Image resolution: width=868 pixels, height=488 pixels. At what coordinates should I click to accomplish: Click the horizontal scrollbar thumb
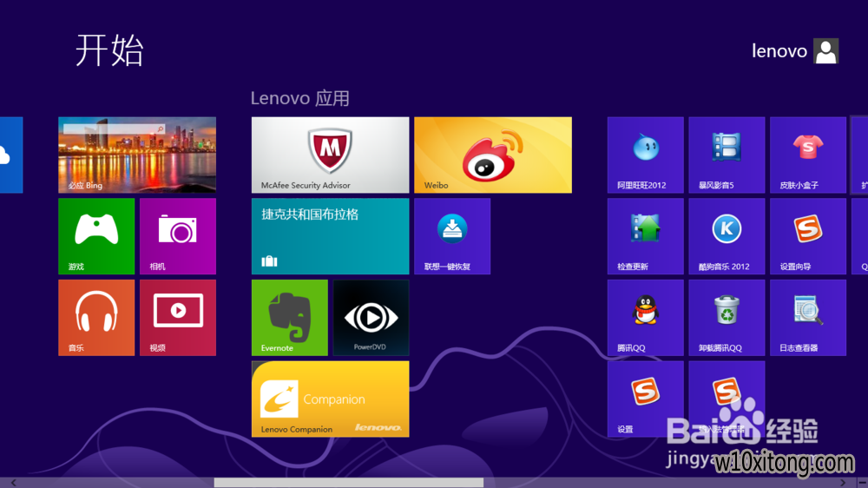349,483
